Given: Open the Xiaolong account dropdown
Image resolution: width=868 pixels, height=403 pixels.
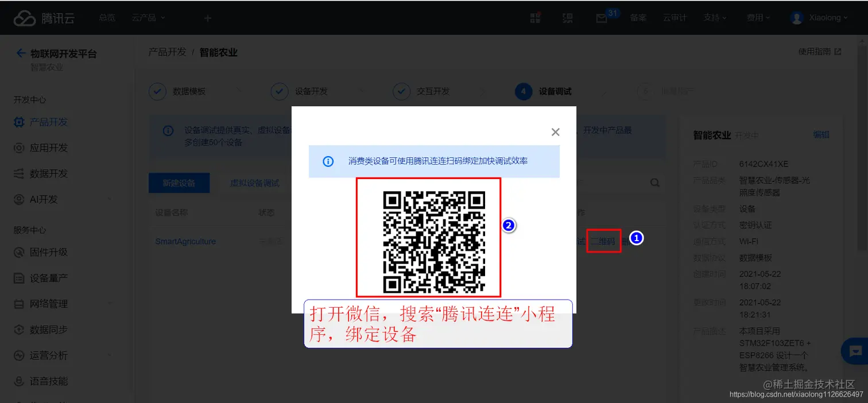Looking at the screenshot, I should pyautogui.click(x=828, y=18).
